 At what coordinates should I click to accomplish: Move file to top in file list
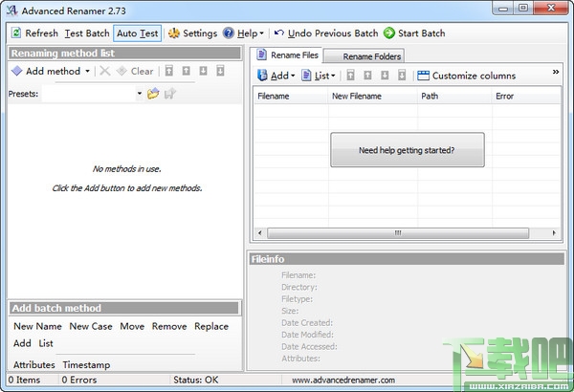(x=350, y=75)
